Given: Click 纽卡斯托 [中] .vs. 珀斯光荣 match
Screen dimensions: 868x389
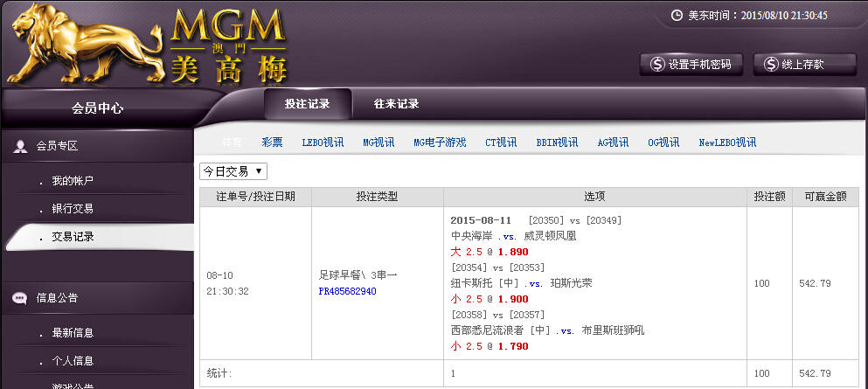Looking at the screenshot, I should tap(522, 283).
